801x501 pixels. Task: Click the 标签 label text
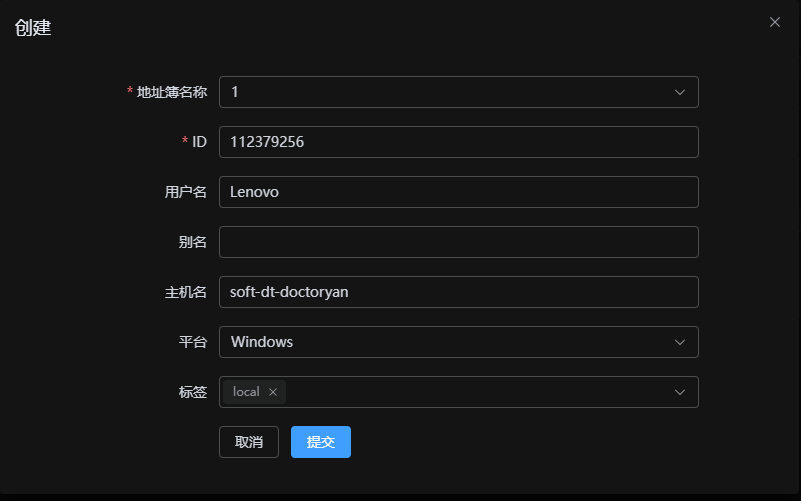click(192, 392)
